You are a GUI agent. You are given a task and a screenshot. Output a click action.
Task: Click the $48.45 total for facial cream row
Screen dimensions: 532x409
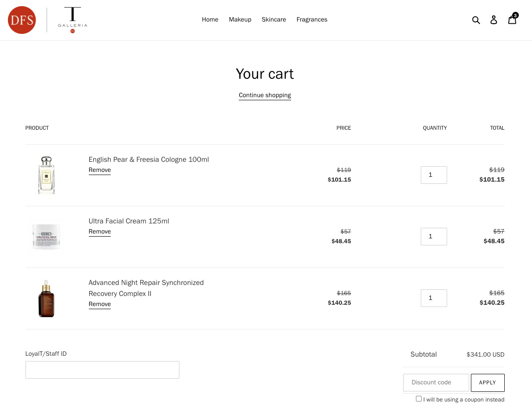494,241
